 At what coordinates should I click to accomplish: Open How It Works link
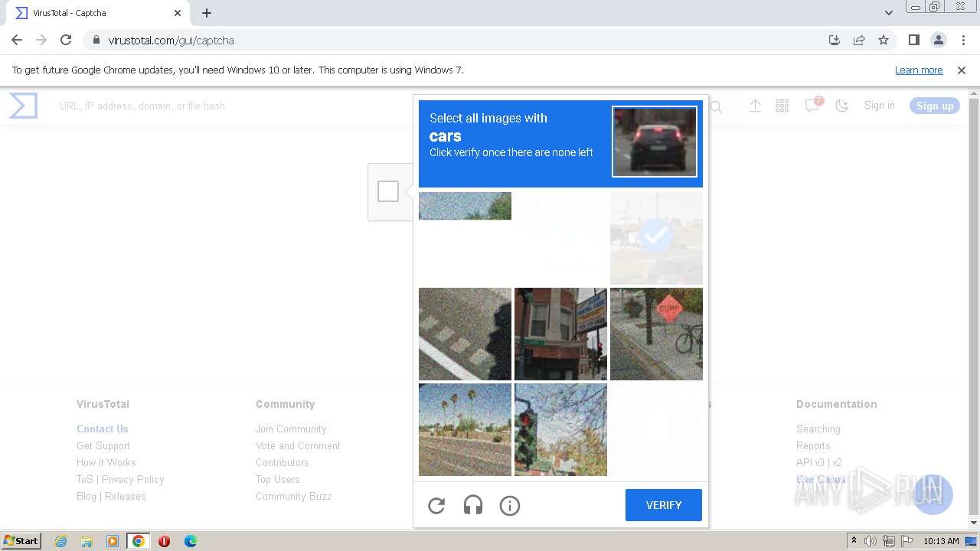[x=106, y=462]
